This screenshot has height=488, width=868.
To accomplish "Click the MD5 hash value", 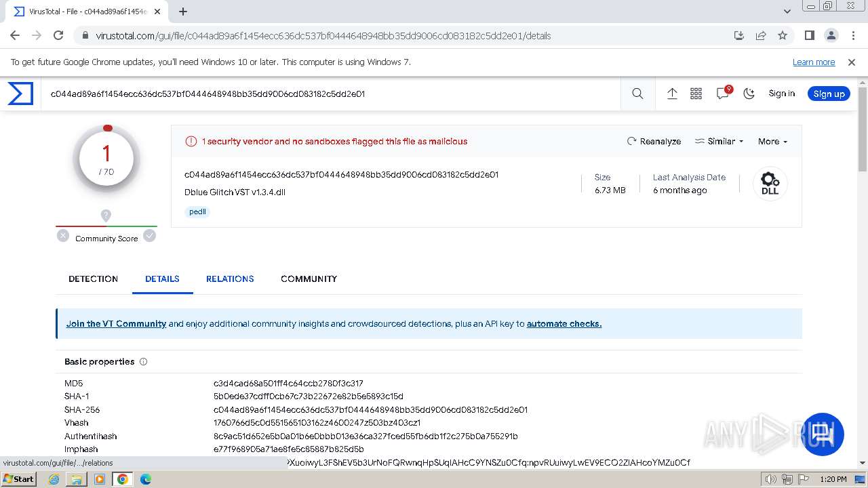I will point(288,384).
